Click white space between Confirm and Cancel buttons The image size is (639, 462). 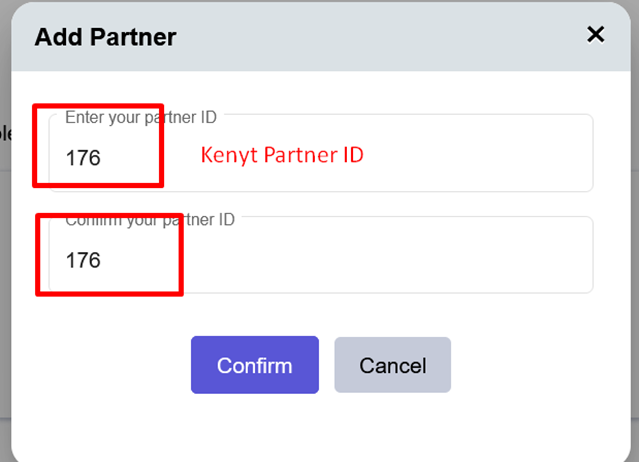coord(327,365)
